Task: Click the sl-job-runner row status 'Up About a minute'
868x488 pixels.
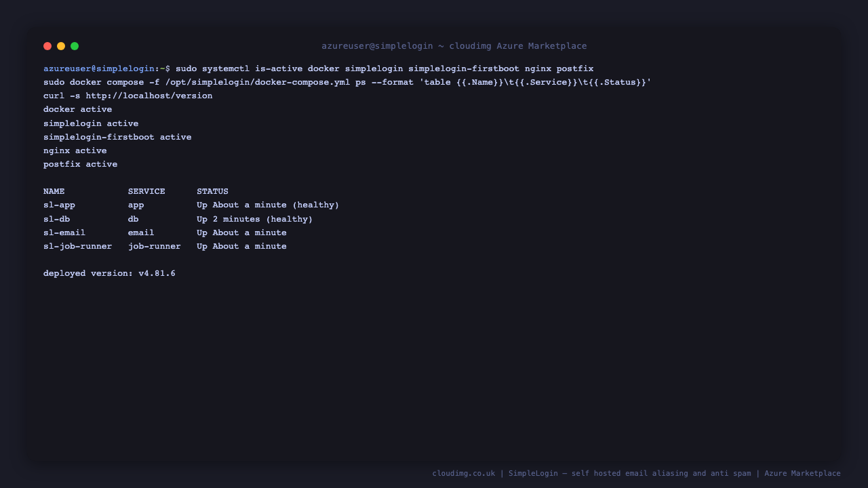Action: click(x=241, y=246)
